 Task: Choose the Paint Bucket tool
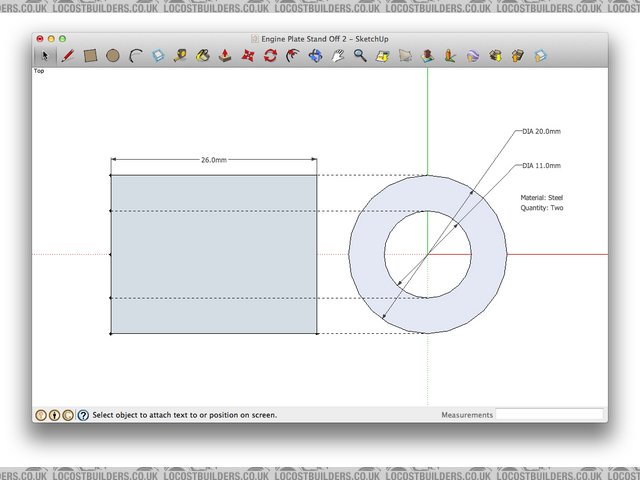point(203,56)
